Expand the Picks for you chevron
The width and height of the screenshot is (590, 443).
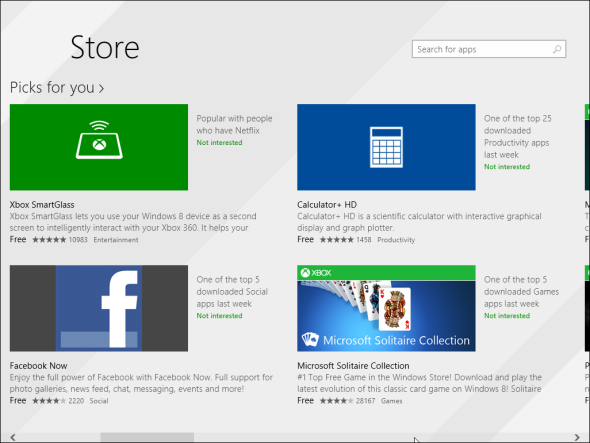point(101,88)
